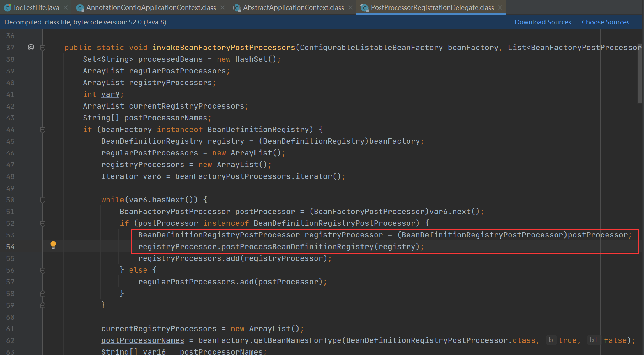Screen dimensions: 644x355
Task: Click the vertical scrollbar thumb of the editor
Action: pos(640,74)
